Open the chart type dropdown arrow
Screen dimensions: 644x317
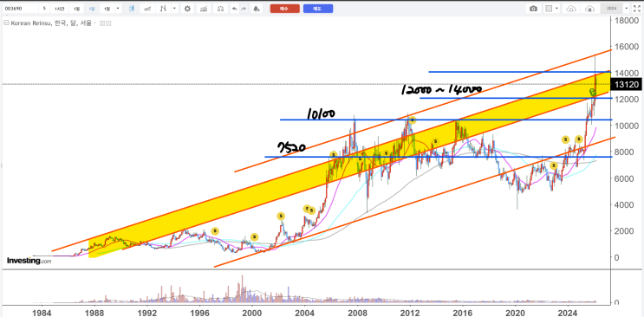tap(175, 9)
